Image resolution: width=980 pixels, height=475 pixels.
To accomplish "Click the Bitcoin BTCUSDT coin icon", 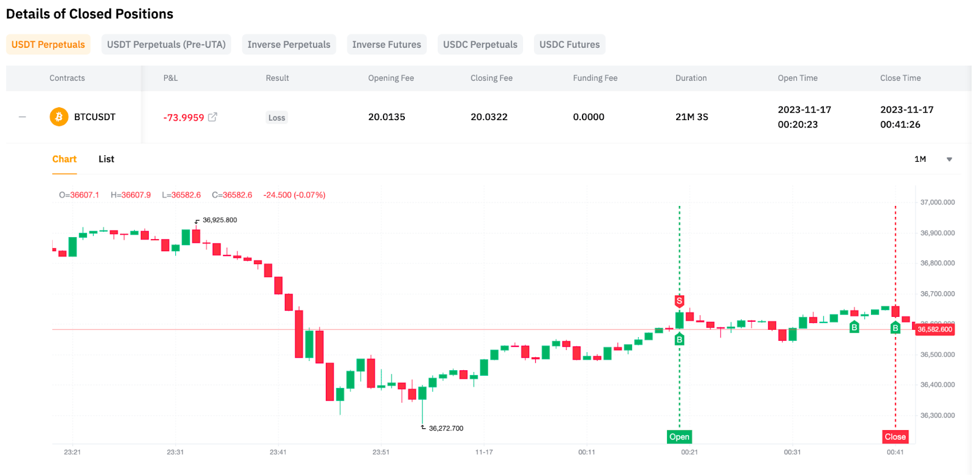I will [x=59, y=117].
